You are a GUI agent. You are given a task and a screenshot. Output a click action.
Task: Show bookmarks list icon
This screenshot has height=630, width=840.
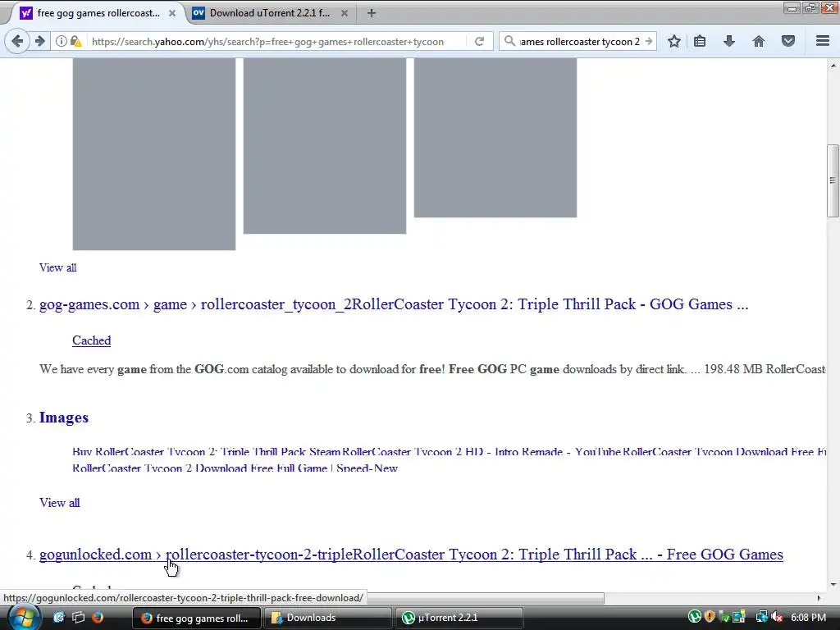click(700, 41)
